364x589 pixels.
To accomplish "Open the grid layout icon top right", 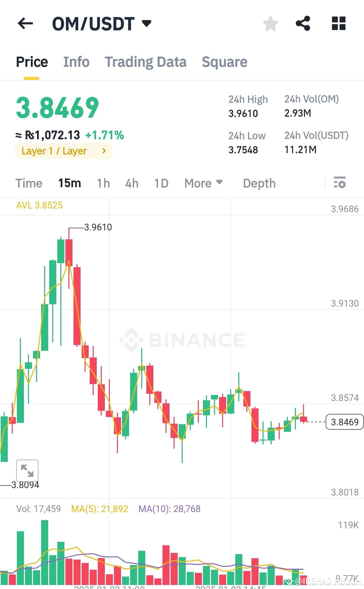I will click(338, 23).
